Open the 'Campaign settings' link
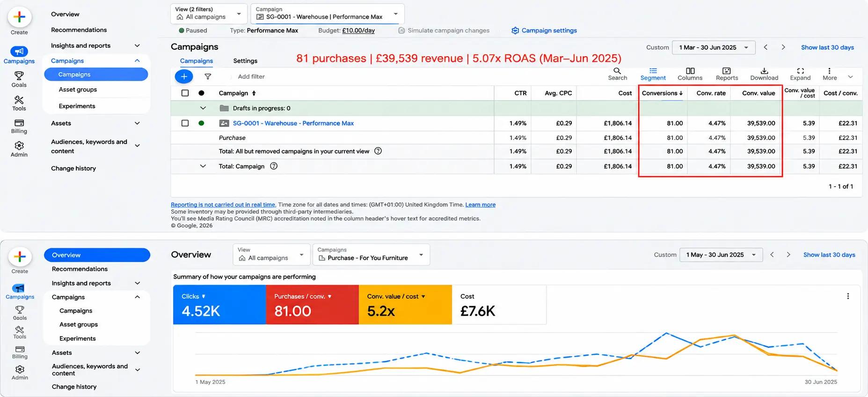Viewport: 868px width, 397px height. (x=544, y=30)
